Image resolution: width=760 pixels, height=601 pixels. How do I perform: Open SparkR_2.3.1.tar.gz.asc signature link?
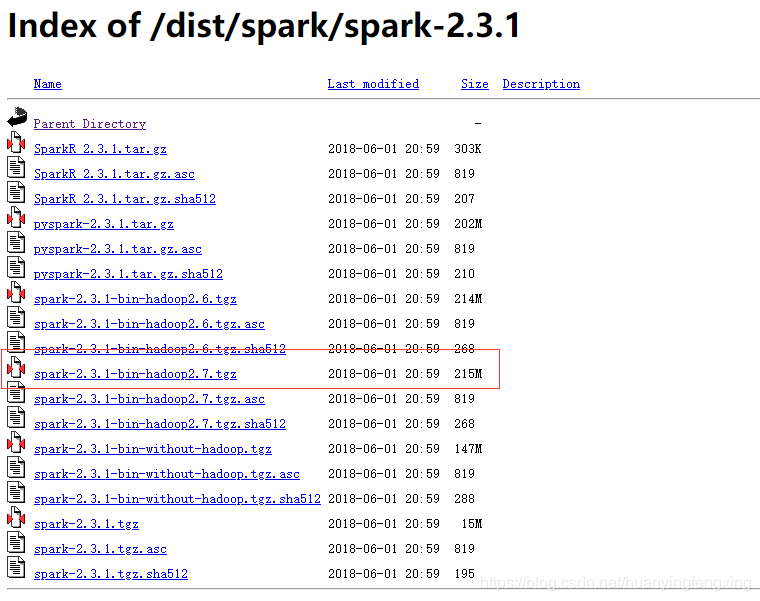[114, 174]
